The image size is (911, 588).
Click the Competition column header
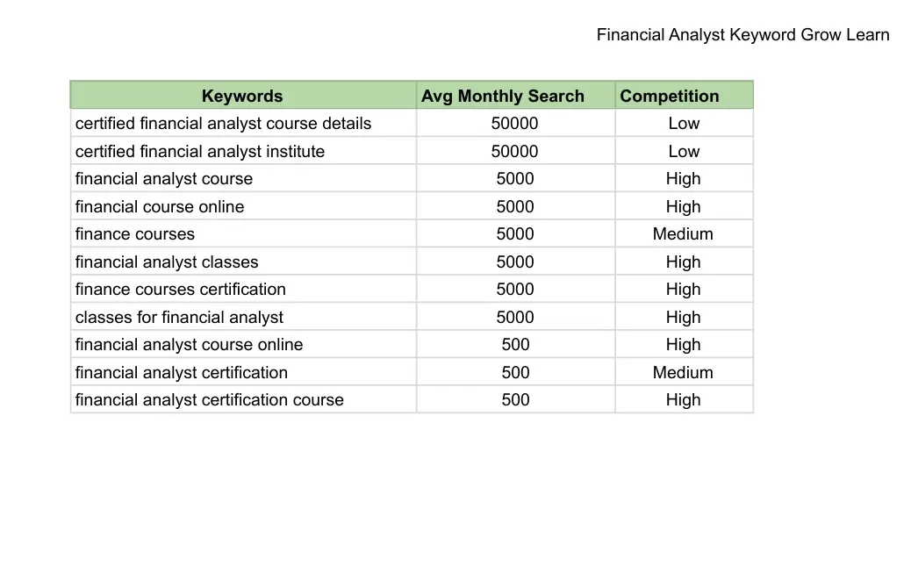tap(669, 97)
